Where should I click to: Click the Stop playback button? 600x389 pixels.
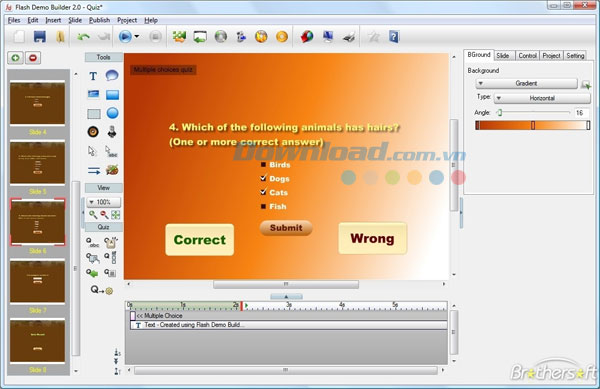click(155, 37)
